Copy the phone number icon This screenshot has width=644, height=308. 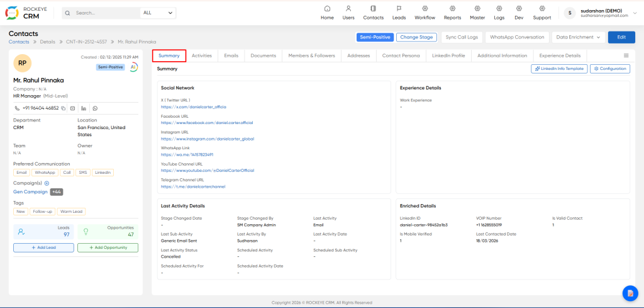(x=64, y=108)
